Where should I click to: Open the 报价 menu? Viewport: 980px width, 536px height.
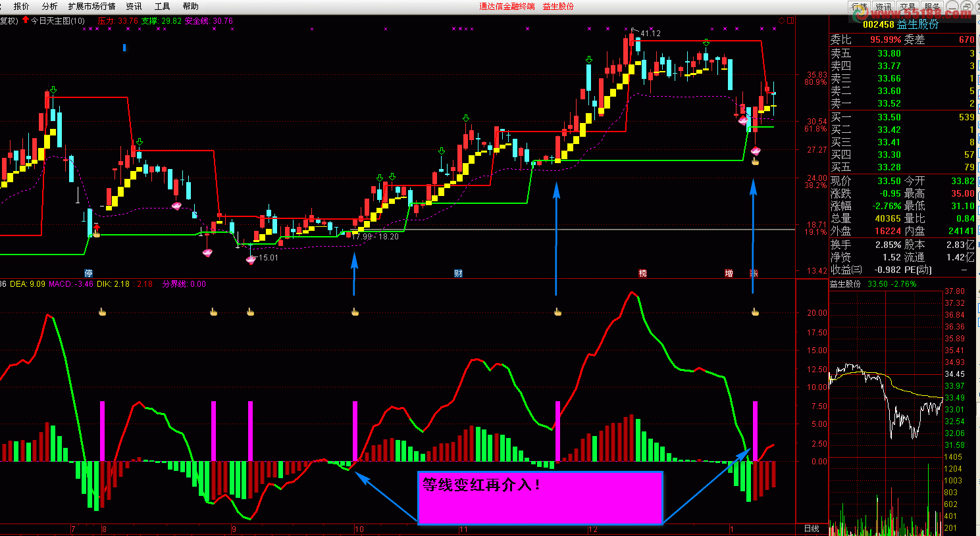point(22,6)
